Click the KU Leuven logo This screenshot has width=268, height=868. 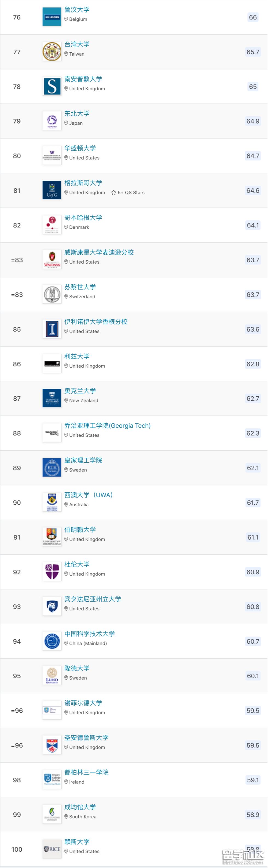52,17
